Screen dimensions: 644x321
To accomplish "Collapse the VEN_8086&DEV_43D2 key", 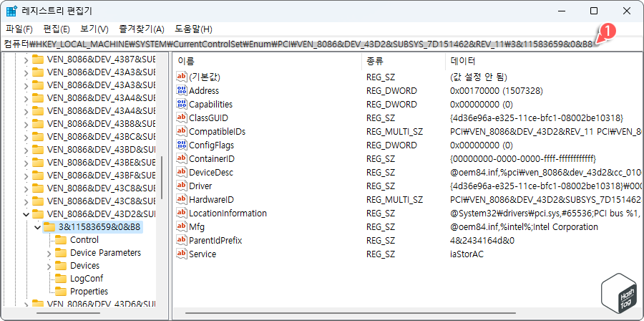I will (x=26, y=214).
